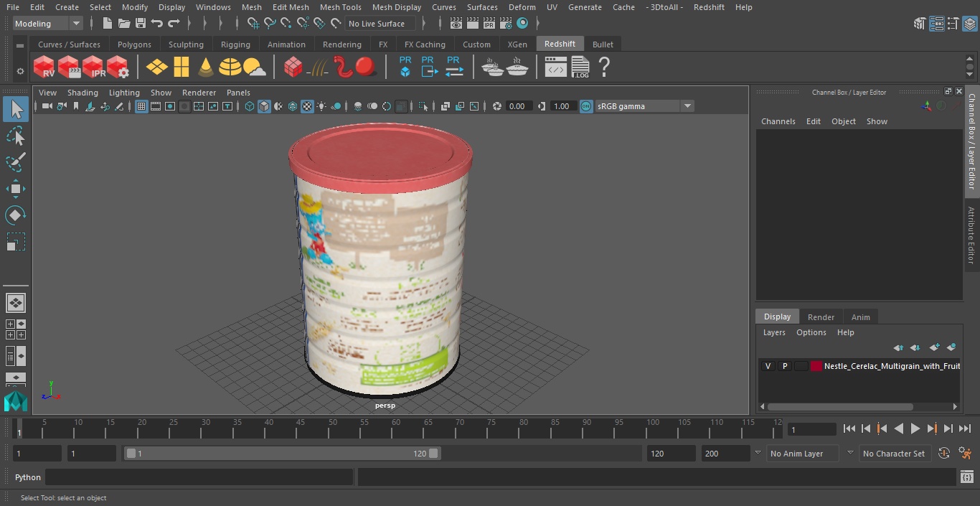Click the viewport exposure value field 0.00
Viewport: 980px width, 506px height.
click(x=518, y=106)
